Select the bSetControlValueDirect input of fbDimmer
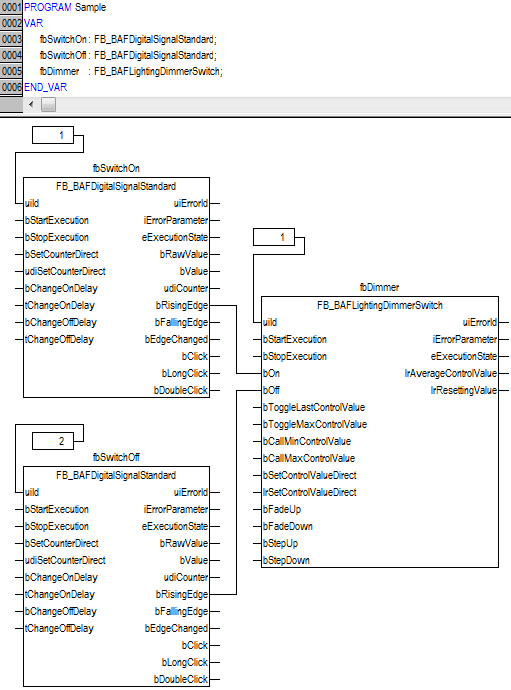The width and height of the screenshot is (511, 690). pyautogui.click(x=310, y=476)
